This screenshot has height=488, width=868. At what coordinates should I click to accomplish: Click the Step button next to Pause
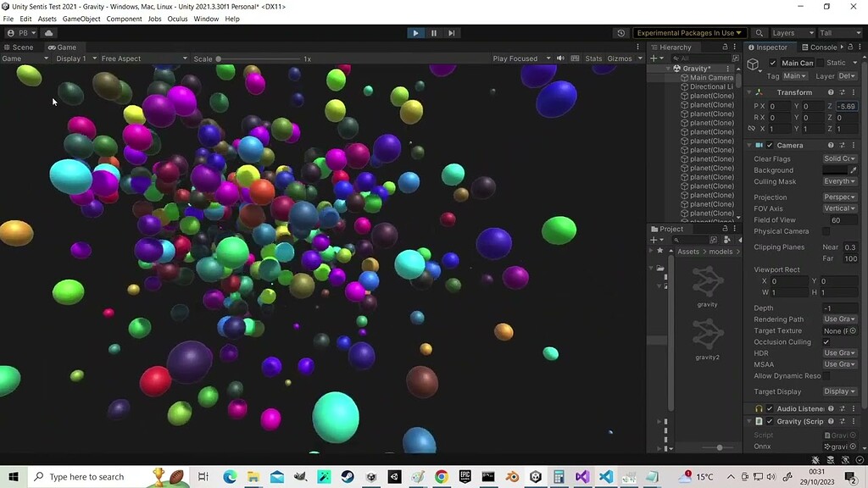point(452,32)
